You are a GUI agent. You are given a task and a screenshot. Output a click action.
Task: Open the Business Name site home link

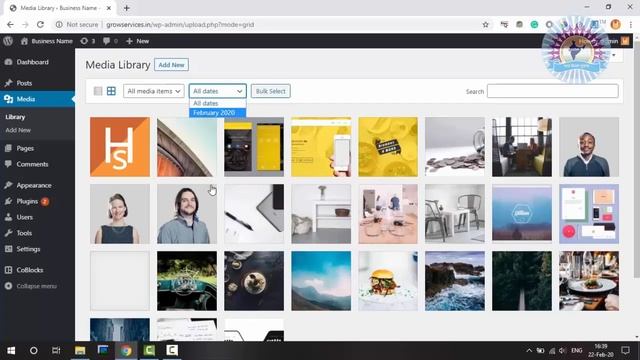[x=47, y=41]
